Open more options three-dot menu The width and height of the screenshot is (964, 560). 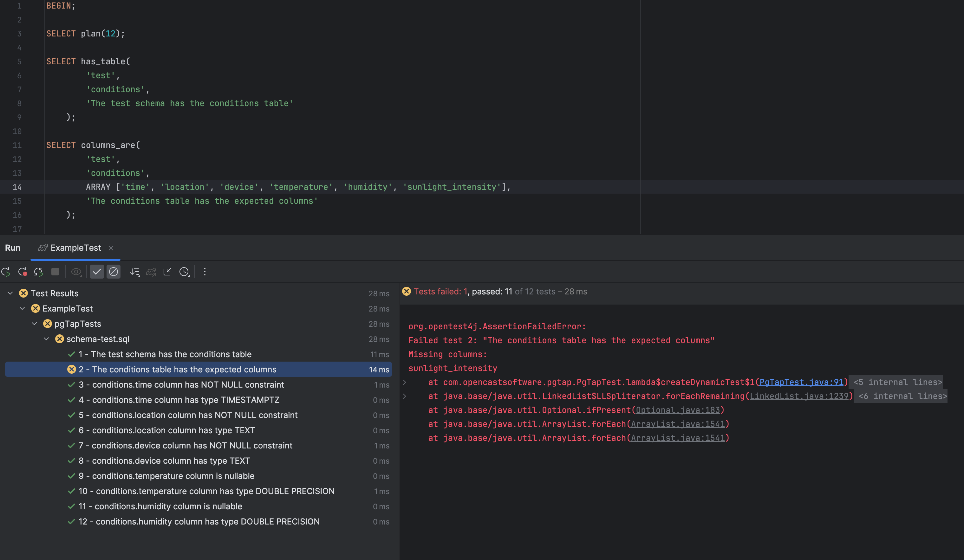[x=205, y=272]
